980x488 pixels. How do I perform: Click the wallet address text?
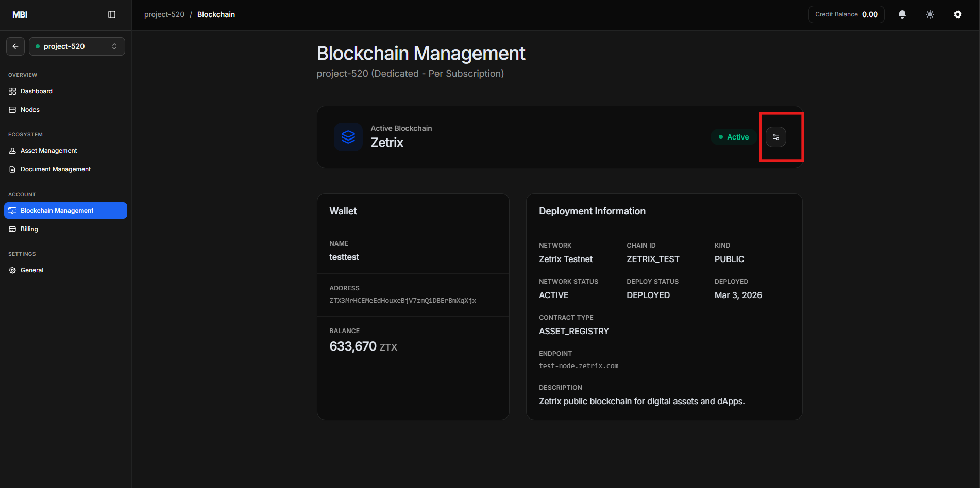[x=402, y=301]
